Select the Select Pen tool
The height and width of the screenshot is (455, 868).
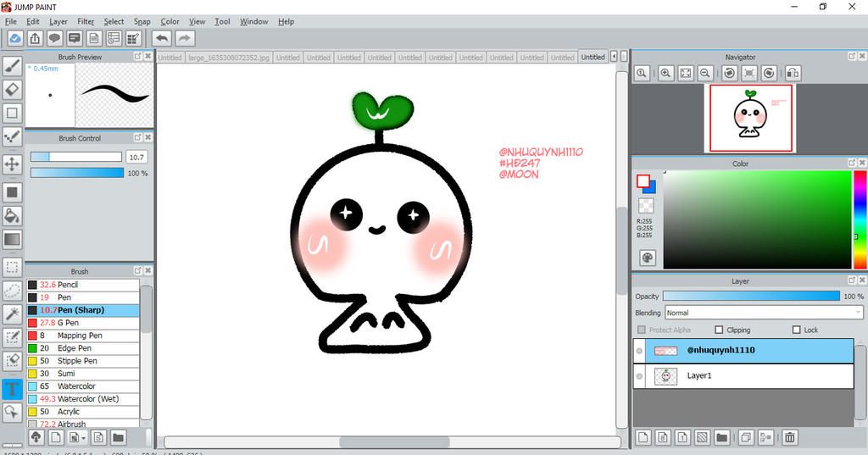[12, 337]
